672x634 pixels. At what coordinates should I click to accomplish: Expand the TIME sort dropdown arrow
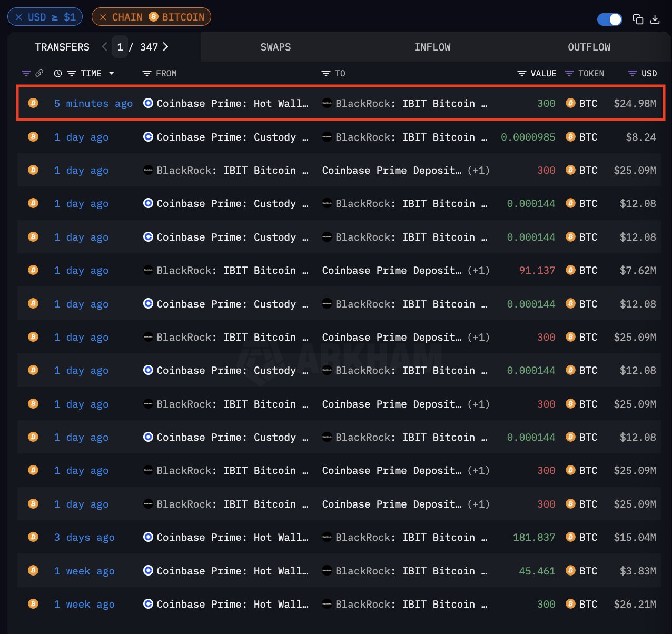[x=111, y=73]
